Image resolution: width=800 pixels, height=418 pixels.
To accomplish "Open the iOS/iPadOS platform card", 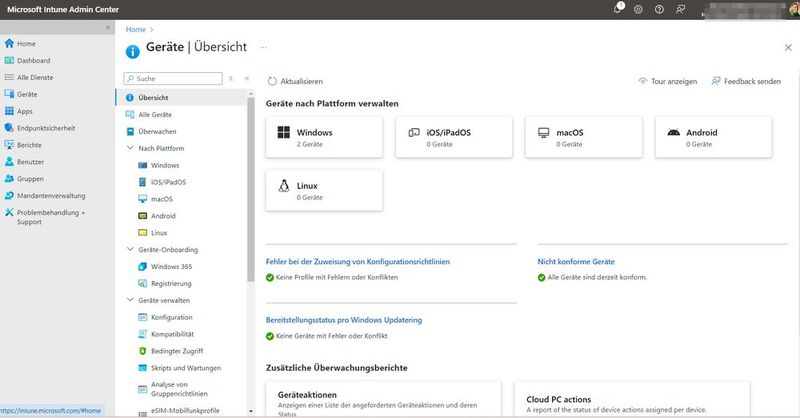I will 454,137.
